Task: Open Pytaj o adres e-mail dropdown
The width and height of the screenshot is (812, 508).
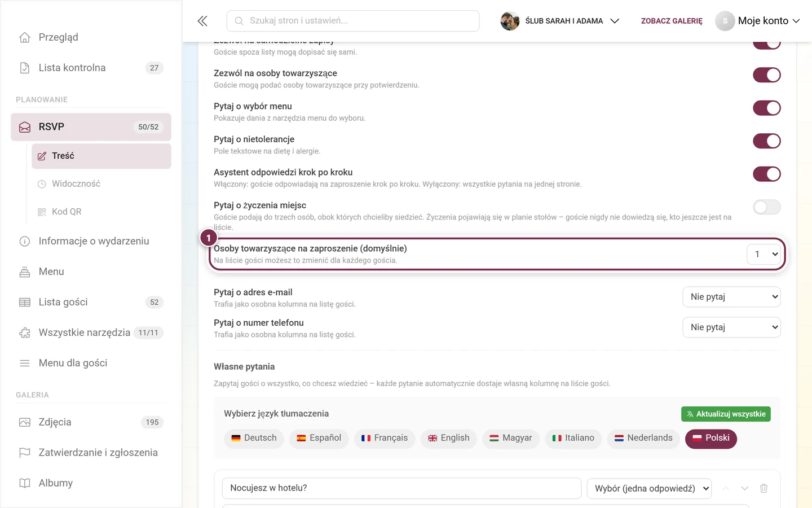Action: (x=731, y=297)
